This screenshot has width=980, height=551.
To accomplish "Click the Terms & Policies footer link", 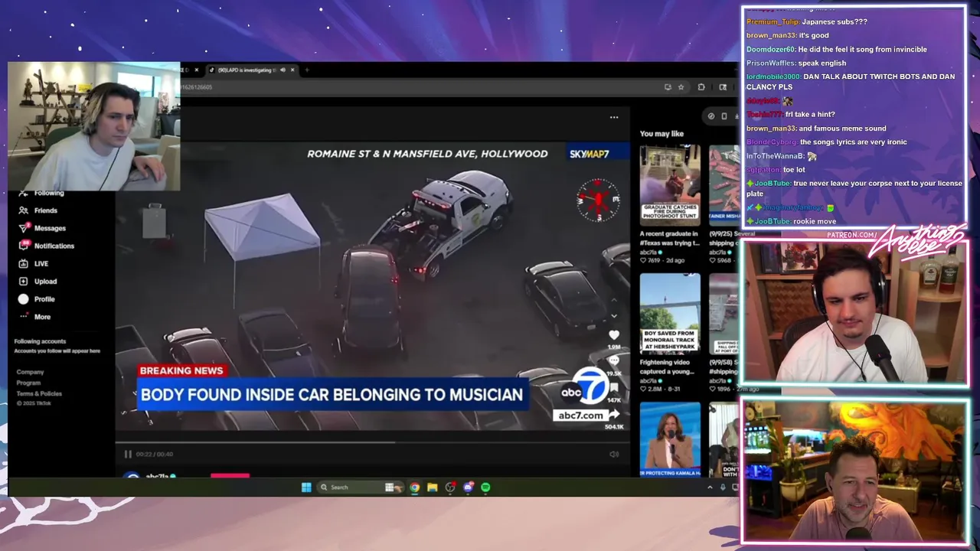I will [x=39, y=393].
